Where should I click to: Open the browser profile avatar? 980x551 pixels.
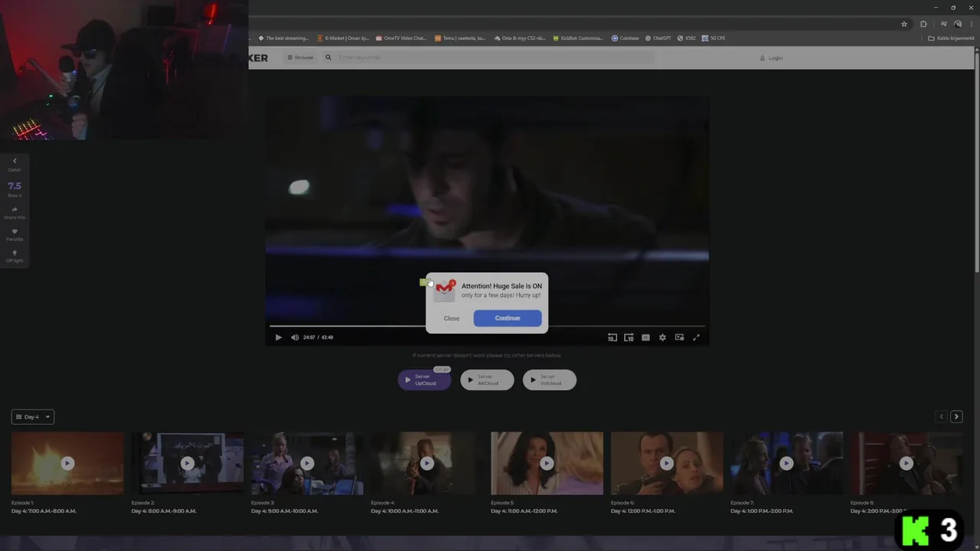point(958,24)
